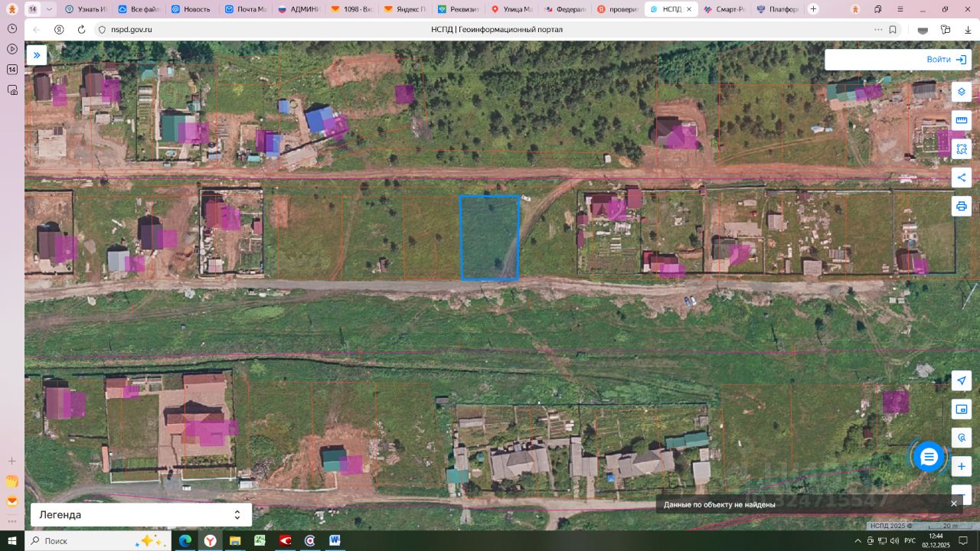This screenshot has width=980, height=551.
Task: Switch to the 'Яндекс П' tab
Action: click(x=404, y=9)
